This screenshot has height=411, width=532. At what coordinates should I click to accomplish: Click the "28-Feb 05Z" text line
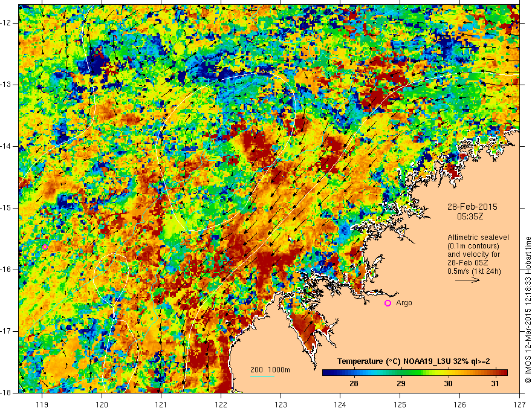pos(469,263)
